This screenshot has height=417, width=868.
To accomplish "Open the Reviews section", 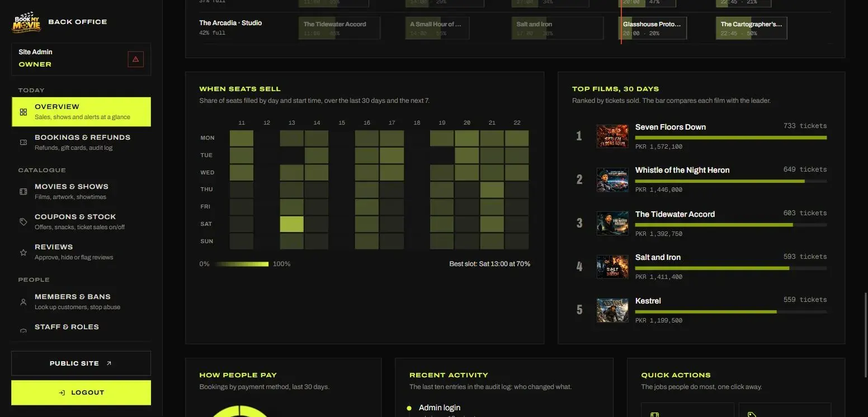I will (81, 252).
